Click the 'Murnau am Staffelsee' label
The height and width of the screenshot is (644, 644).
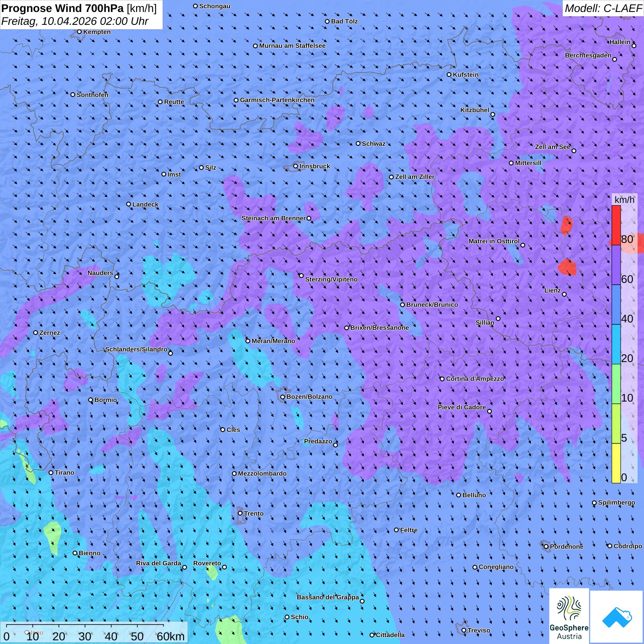292,46
